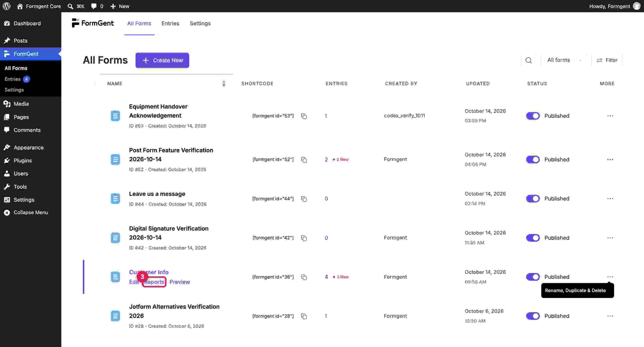The width and height of the screenshot is (644, 347).
Task: Copy the formgent id="28" shortcode
Action: (x=304, y=316)
